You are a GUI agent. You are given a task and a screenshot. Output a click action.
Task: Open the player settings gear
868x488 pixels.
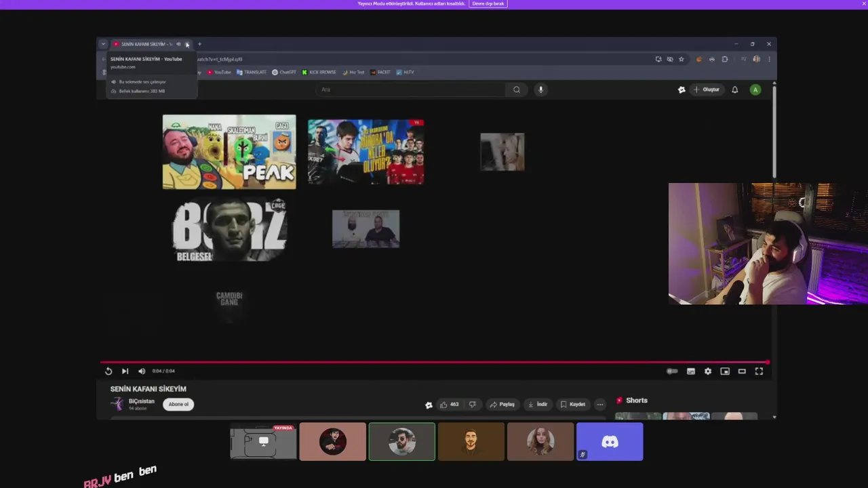708,371
